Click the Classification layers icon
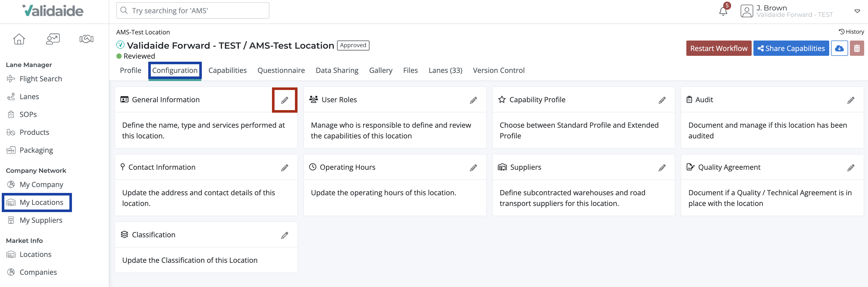 (124, 234)
